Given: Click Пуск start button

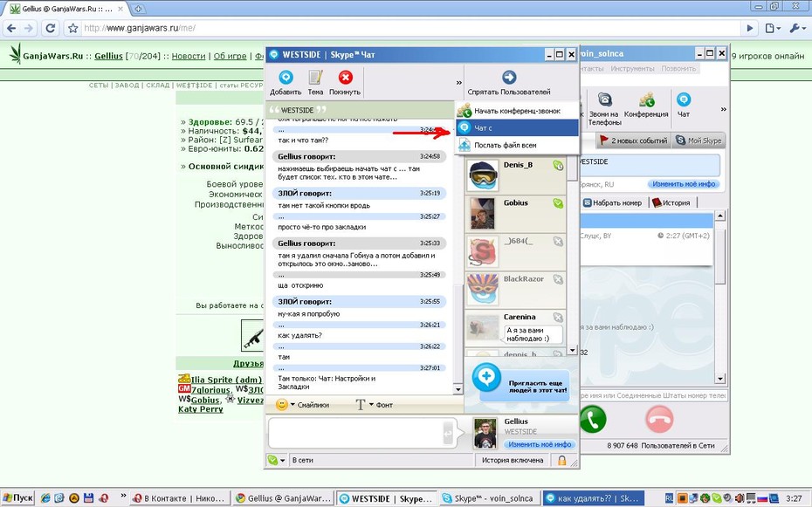Looking at the screenshot, I should coord(18,497).
